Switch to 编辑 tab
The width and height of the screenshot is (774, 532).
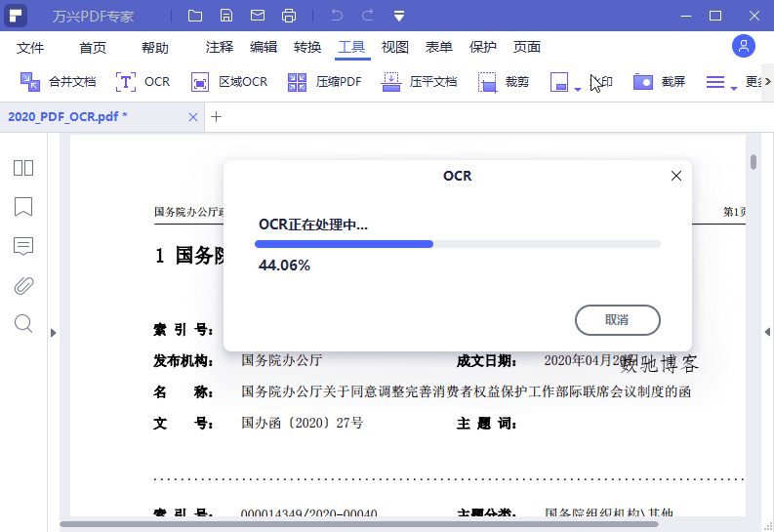pos(264,47)
